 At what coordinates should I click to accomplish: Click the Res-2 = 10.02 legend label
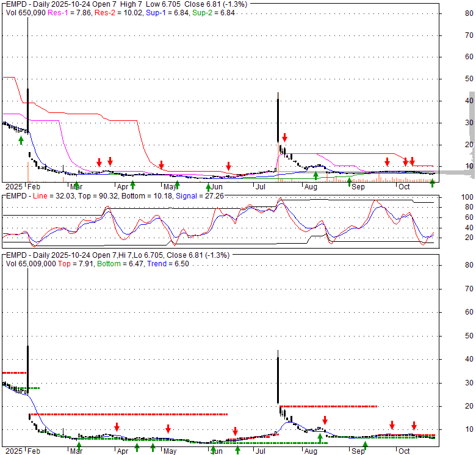[118, 13]
